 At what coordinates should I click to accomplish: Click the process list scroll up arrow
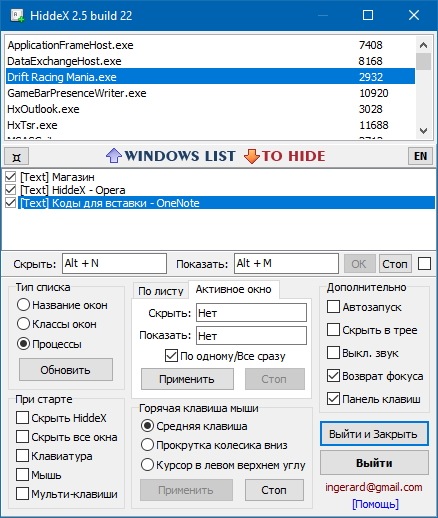[x=423, y=45]
